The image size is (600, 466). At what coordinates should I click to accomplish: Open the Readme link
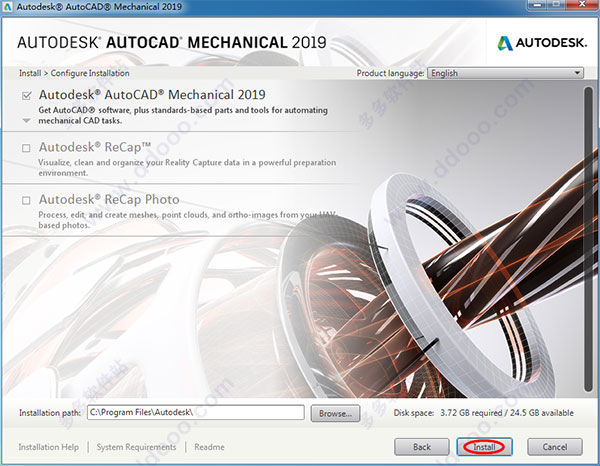click(x=209, y=447)
